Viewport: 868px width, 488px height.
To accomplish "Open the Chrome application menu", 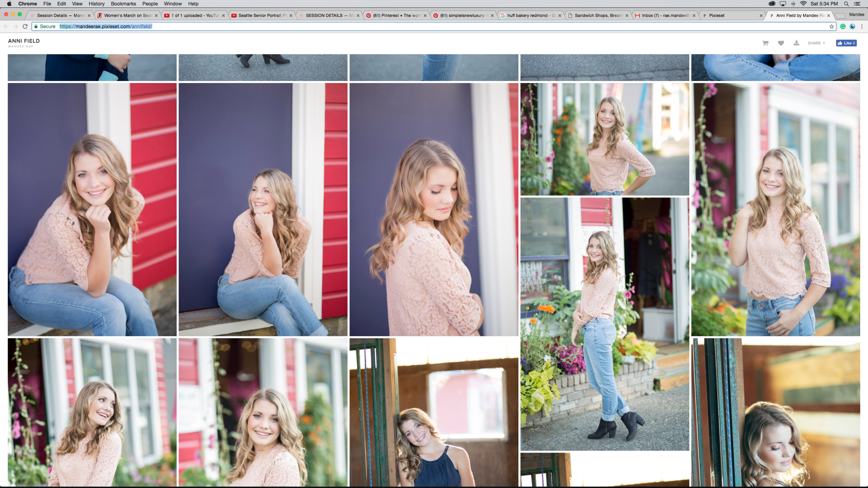I will coord(27,4).
